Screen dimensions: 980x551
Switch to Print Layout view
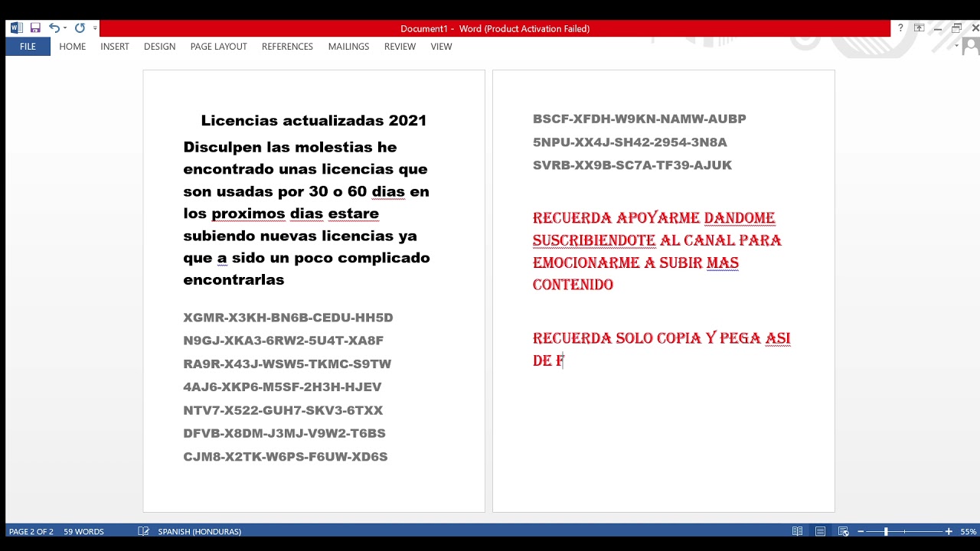coord(820,531)
